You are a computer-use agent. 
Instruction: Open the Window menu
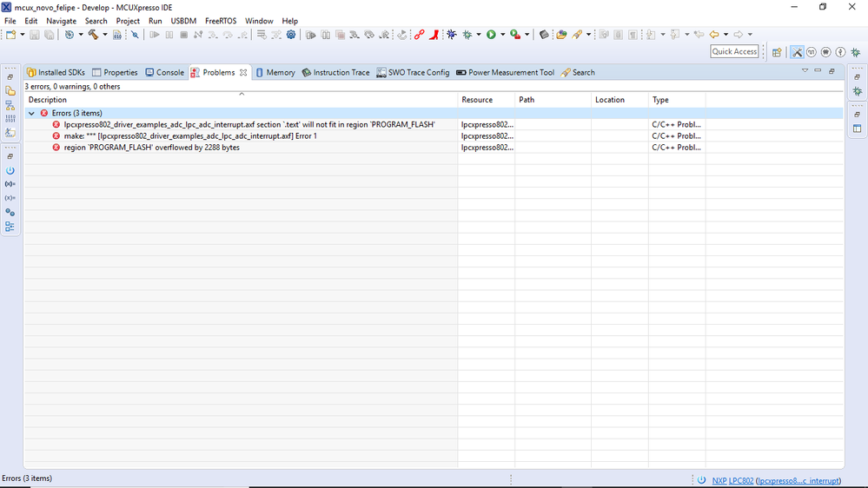click(x=259, y=21)
